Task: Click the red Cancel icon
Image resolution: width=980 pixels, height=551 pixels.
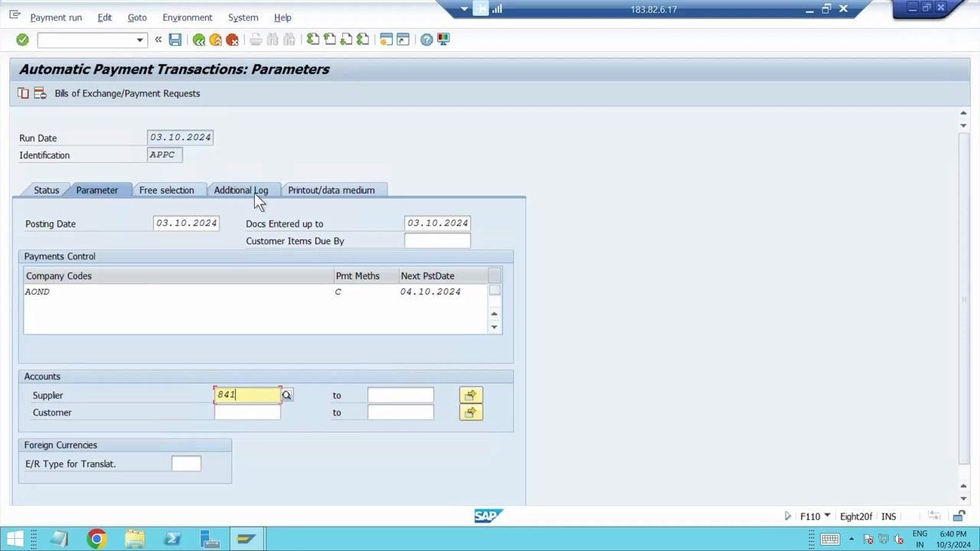Action: [233, 40]
